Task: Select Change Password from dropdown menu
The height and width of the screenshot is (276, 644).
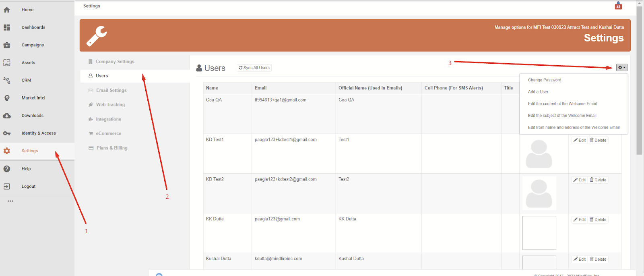Action: click(x=545, y=80)
